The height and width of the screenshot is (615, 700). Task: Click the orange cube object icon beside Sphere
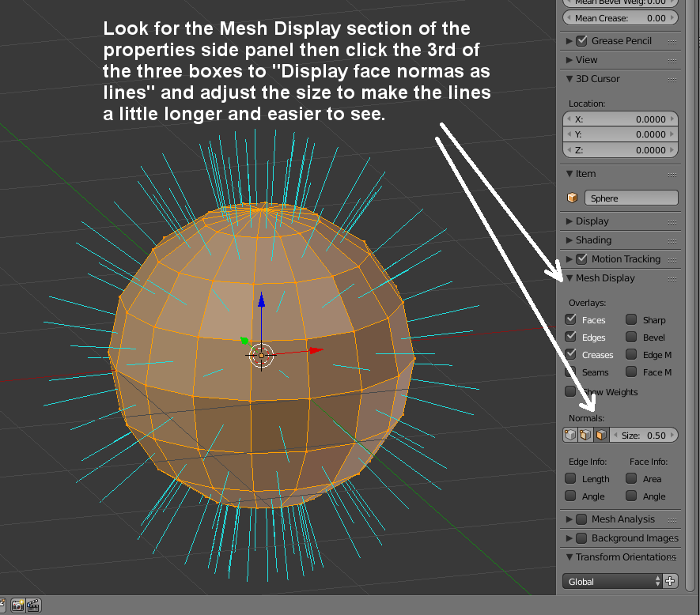(572, 198)
